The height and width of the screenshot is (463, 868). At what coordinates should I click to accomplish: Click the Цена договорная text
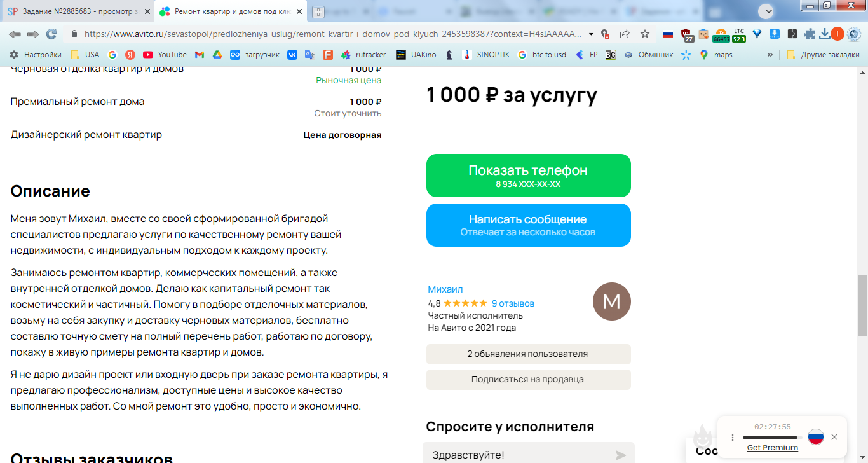pyautogui.click(x=342, y=135)
